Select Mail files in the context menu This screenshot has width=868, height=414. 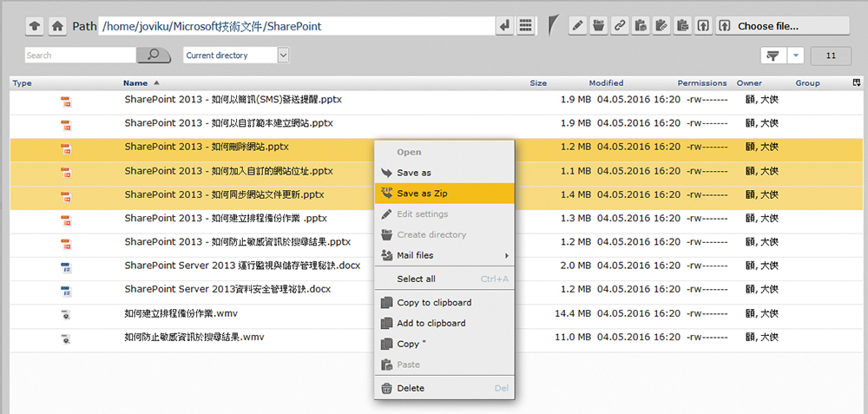(444, 255)
